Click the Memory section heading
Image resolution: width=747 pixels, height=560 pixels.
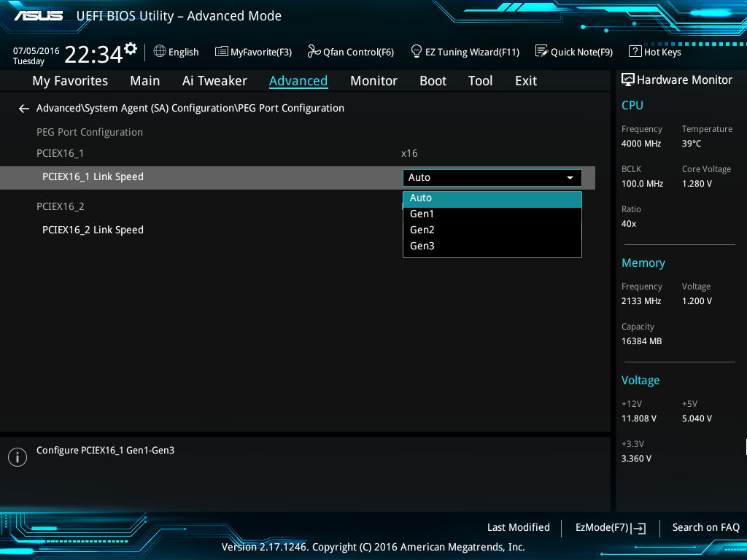pos(643,262)
